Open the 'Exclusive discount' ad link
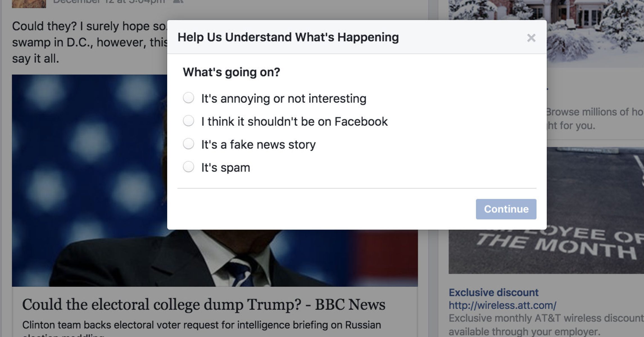644x337 pixels. [493, 293]
